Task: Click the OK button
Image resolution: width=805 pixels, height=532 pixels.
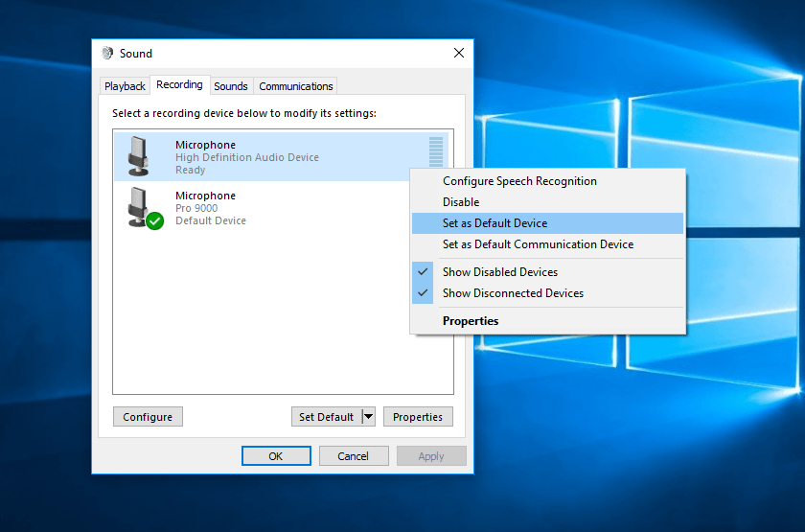Action: [x=276, y=456]
